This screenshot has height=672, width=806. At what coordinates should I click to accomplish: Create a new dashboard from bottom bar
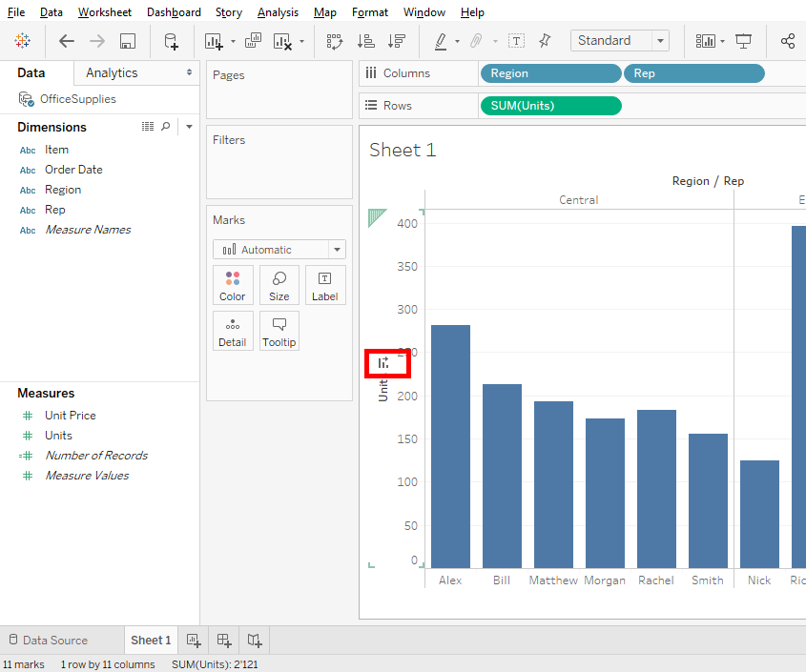pos(224,641)
